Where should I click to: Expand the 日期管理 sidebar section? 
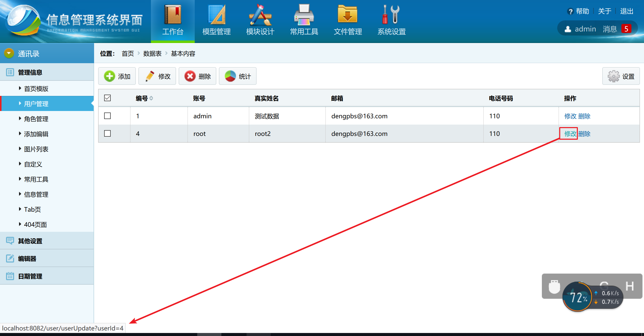30,276
